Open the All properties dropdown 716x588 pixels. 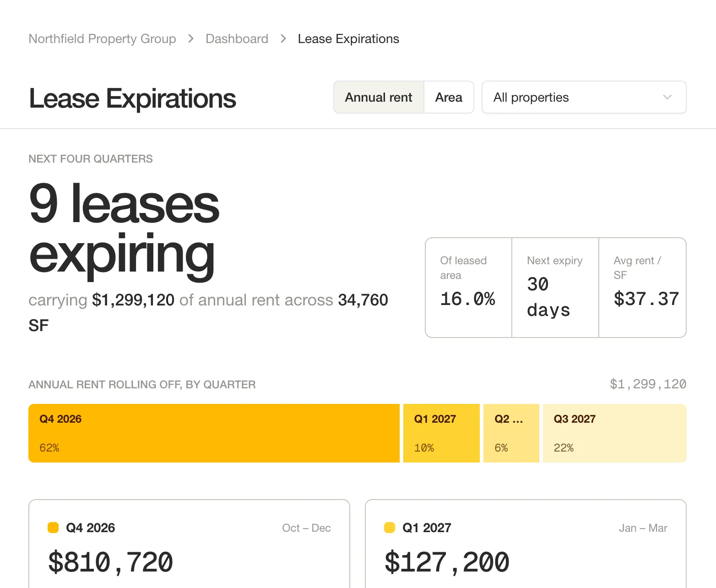coord(584,97)
